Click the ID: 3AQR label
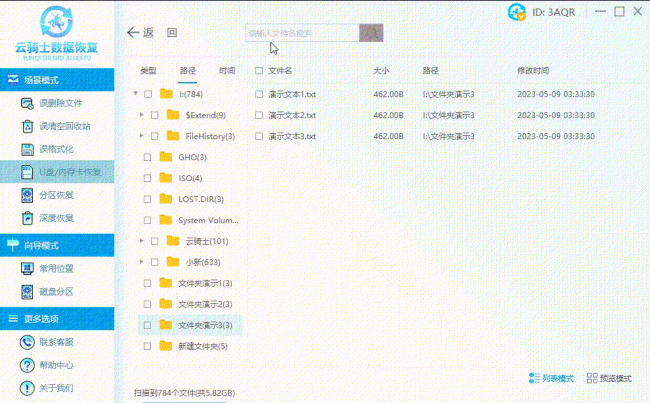The width and height of the screenshot is (650, 403). (x=554, y=12)
